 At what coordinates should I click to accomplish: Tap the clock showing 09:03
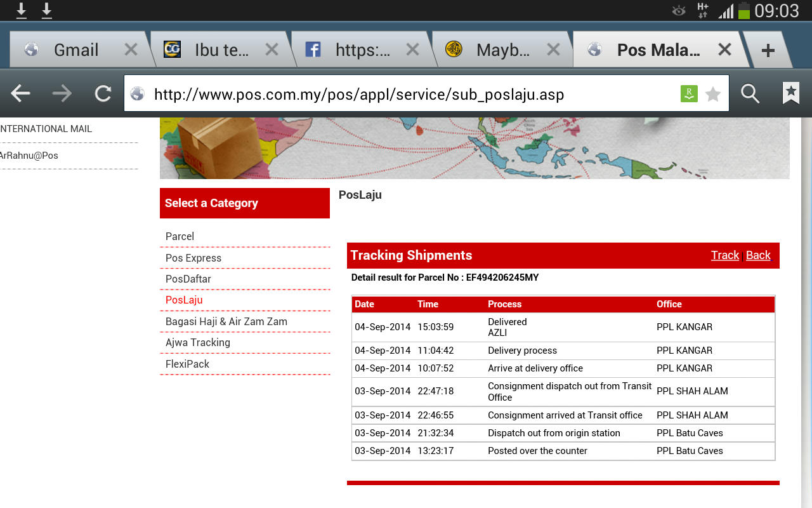[776, 11]
